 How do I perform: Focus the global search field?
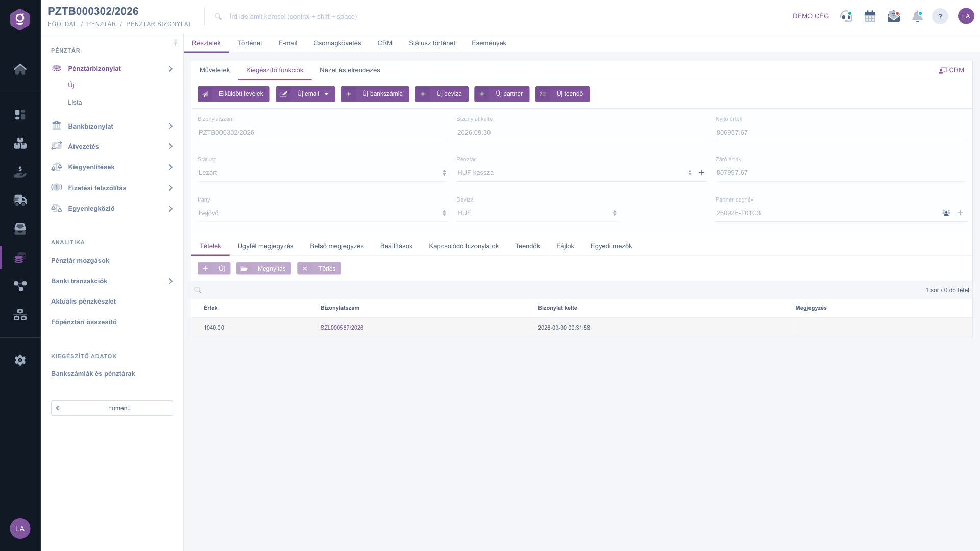(x=293, y=17)
